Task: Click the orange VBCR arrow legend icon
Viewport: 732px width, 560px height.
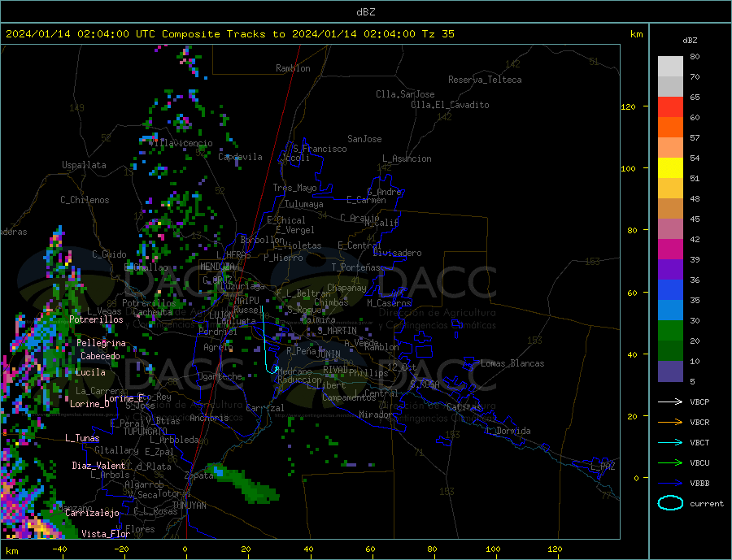Action: click(x=670, y=423)
